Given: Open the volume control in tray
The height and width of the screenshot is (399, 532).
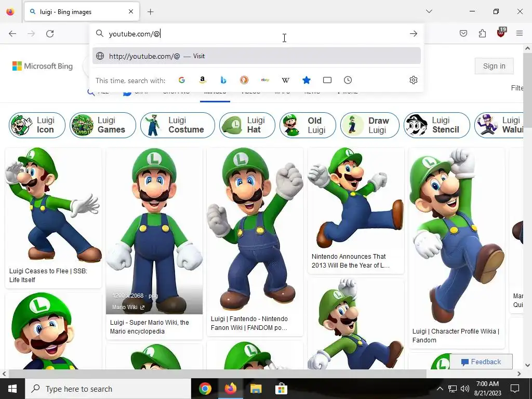Looking at the screenshot, I should tap(465, 389).
